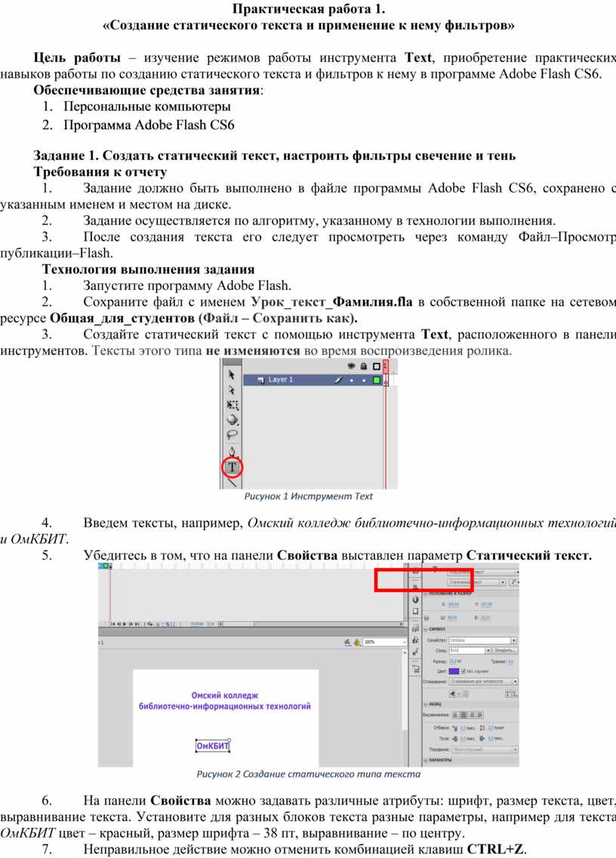Click the list item Программа Adobe Flash CS6

pyautogui.click(x=149, y=125)
